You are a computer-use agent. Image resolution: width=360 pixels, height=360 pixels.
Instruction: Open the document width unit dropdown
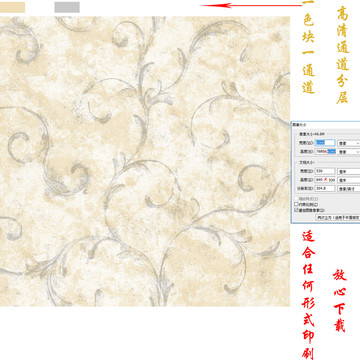pyautogui.click(x=349, y=171)
